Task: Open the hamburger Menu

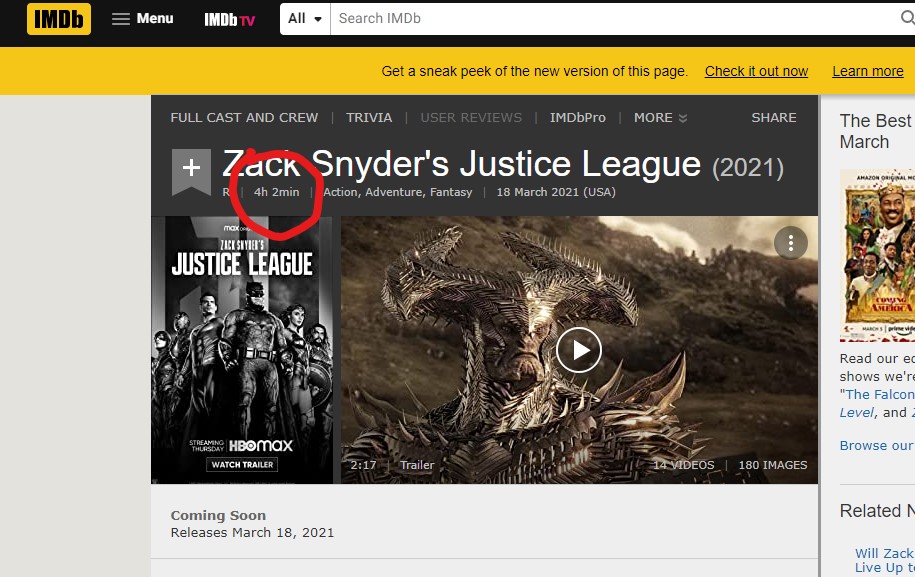Action: (x=142, y=19)
